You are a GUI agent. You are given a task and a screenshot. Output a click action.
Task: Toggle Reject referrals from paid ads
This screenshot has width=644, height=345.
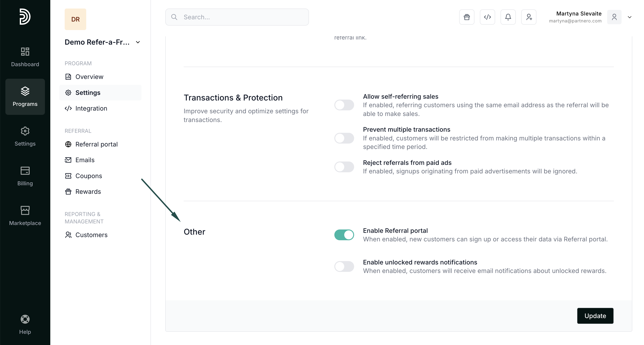pos(344,167)
